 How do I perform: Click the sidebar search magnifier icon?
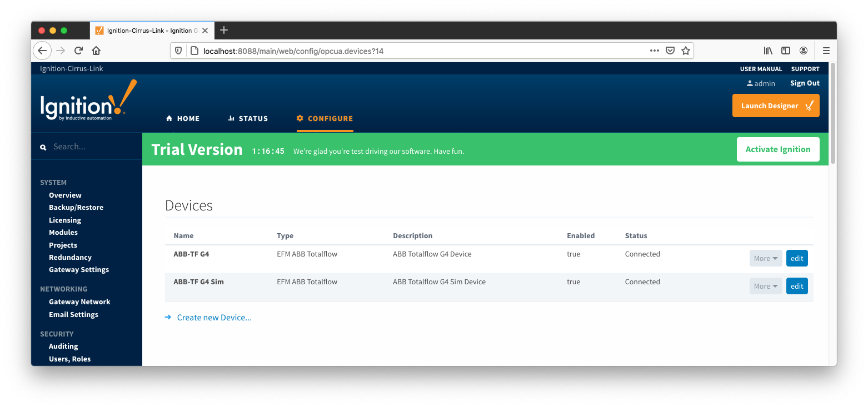(43, 147)
